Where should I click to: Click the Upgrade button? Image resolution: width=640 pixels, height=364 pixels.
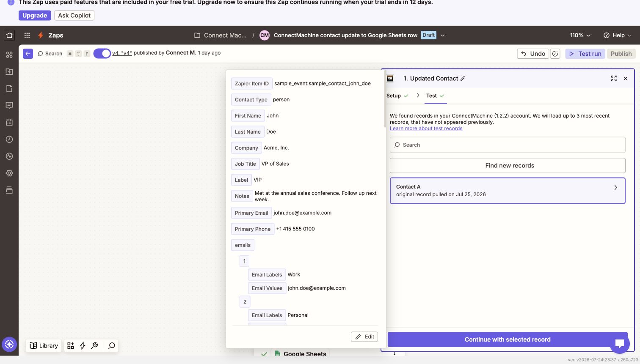(35, 16)
